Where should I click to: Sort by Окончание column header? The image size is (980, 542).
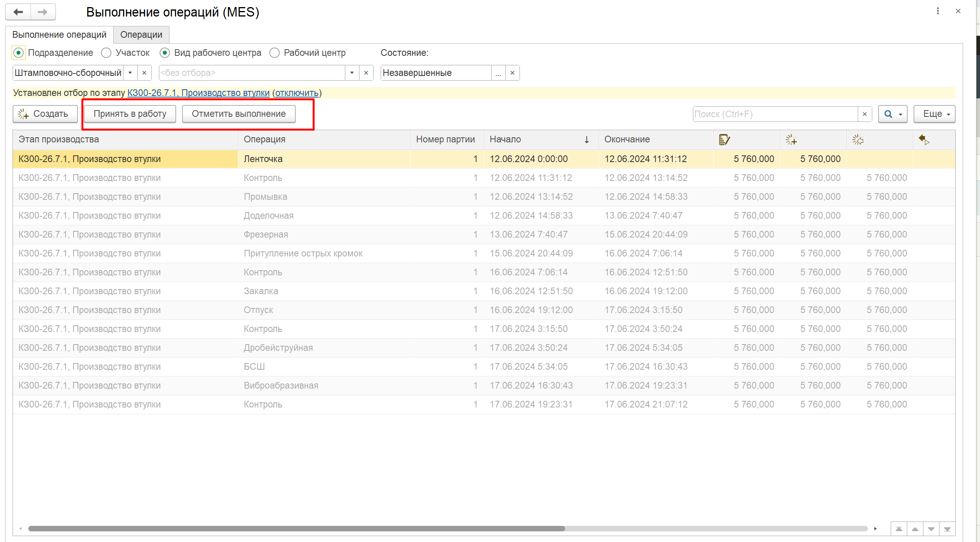point(656,140)
